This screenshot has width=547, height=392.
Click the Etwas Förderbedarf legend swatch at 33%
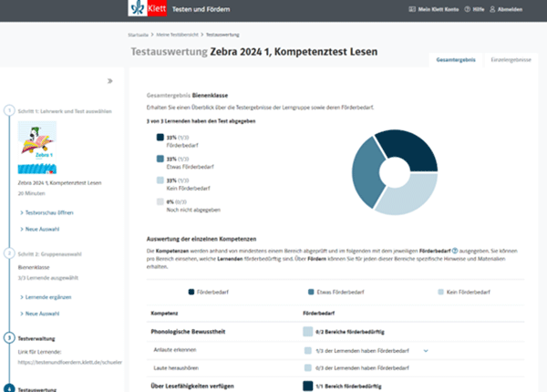(x=160, y=159)
